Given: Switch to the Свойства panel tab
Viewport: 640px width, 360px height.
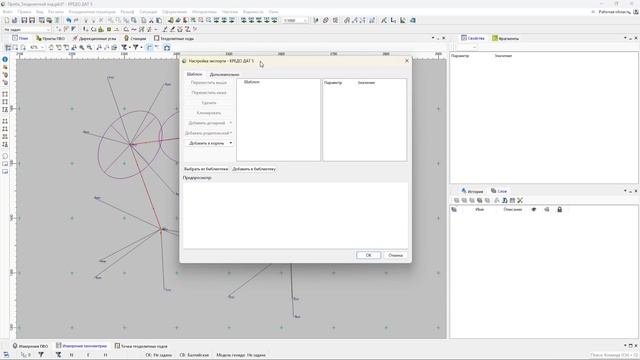Looking at the screenshot, I should [473, 38].
